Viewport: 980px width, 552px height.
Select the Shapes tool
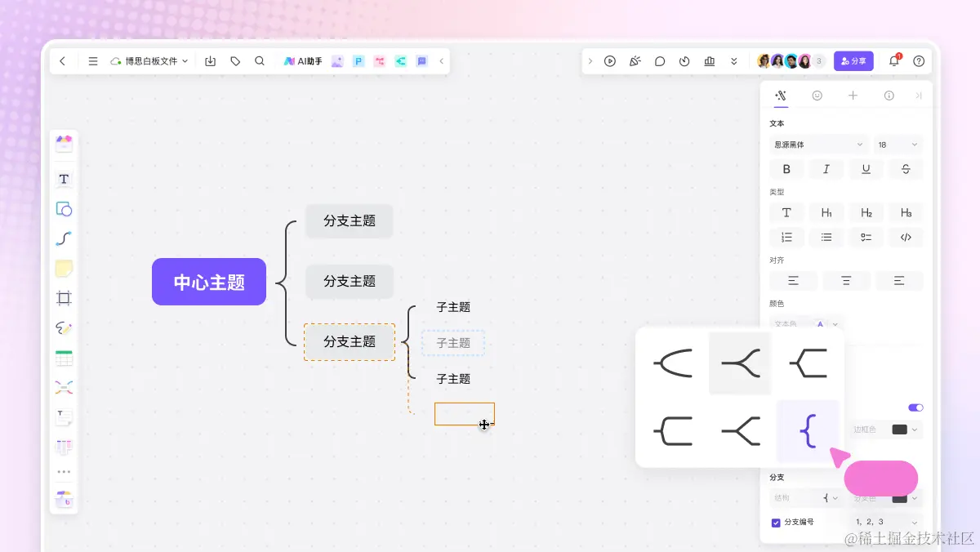(64, 208)
